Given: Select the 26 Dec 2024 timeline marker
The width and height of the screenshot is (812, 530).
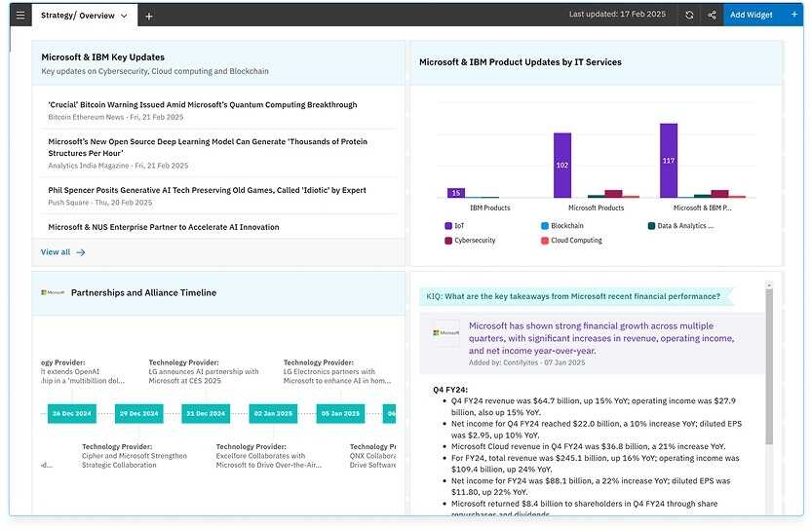Looking at the screenshot, I should [x=72, y=413].
